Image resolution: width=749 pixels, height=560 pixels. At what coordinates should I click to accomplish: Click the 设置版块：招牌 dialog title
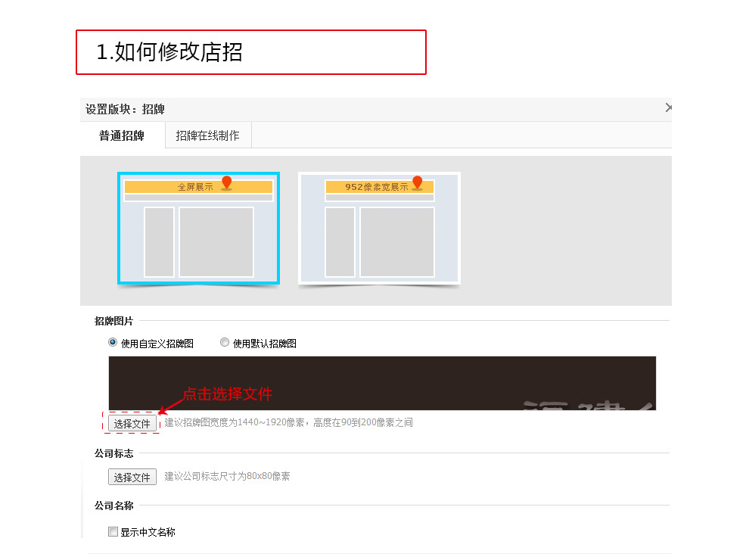(125, 110)
